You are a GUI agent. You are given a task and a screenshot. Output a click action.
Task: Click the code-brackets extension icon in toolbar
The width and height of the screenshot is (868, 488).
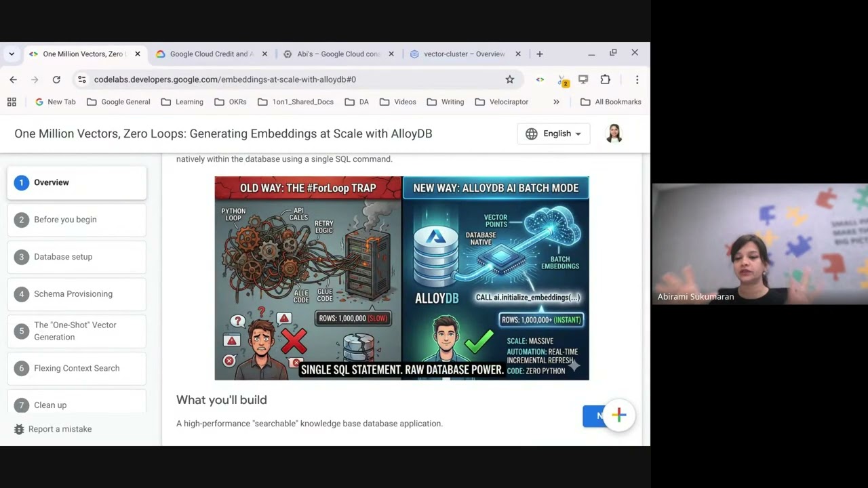coord(540,79)
